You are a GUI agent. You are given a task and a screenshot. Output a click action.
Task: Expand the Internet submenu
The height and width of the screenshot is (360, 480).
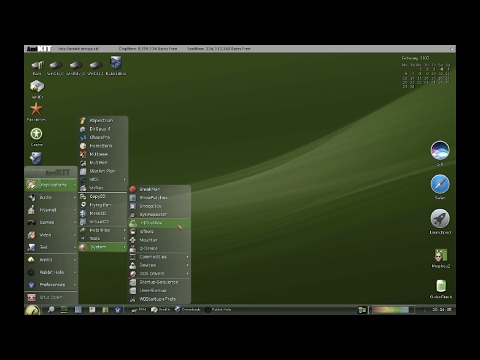51,210
